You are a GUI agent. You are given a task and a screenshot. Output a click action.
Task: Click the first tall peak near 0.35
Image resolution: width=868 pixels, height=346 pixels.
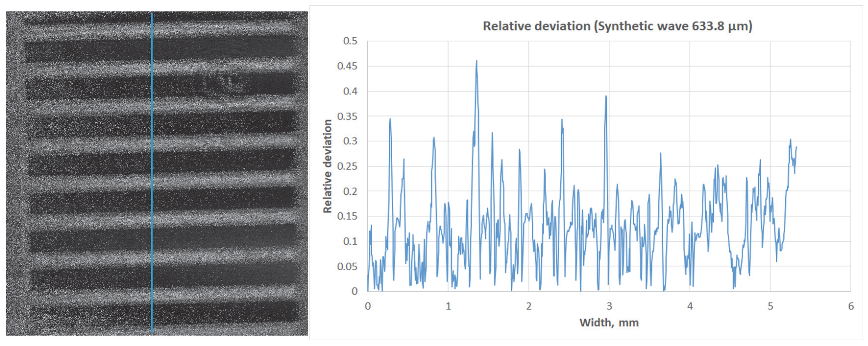pos(390,119)
